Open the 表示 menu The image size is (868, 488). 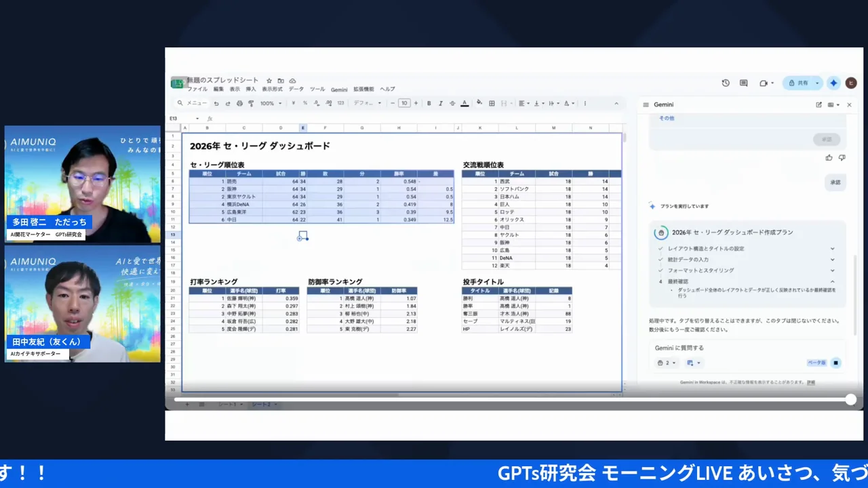tap(235, 89)
